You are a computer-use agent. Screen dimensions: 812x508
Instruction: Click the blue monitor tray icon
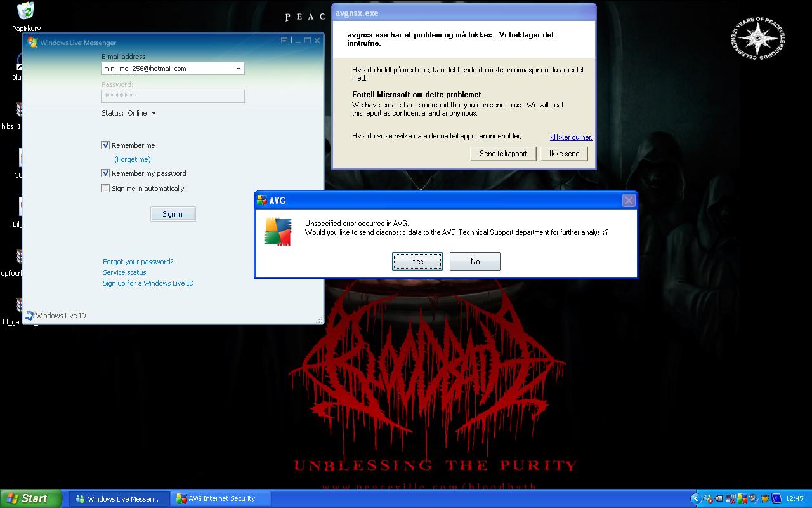(x=776, y=498)
